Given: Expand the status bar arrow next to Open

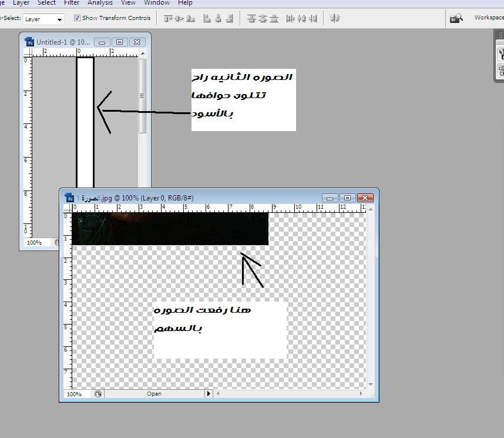Looking at the screenshot, I should (x=208, y=394).
